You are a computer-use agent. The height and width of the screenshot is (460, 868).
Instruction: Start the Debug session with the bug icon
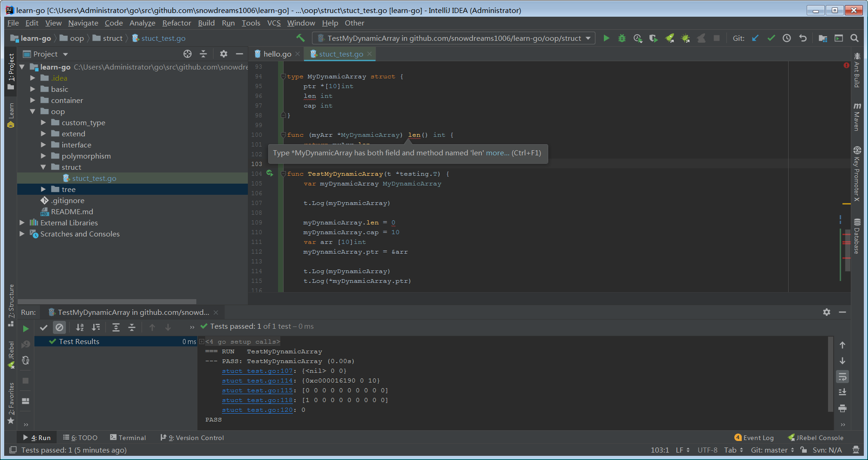[x=622, y=38]
